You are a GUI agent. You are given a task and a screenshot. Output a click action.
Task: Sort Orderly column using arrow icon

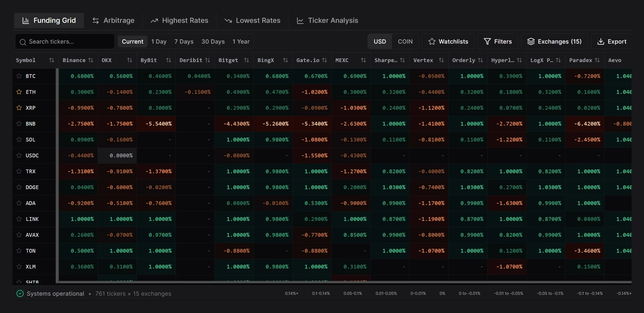[x=480, y=60]
